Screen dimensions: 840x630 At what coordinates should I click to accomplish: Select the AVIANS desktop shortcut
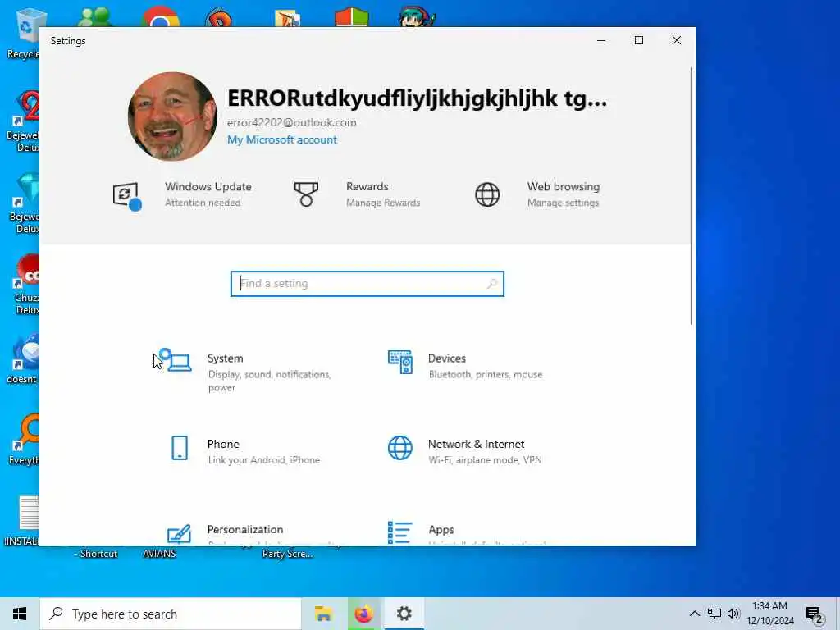[159, 554]
